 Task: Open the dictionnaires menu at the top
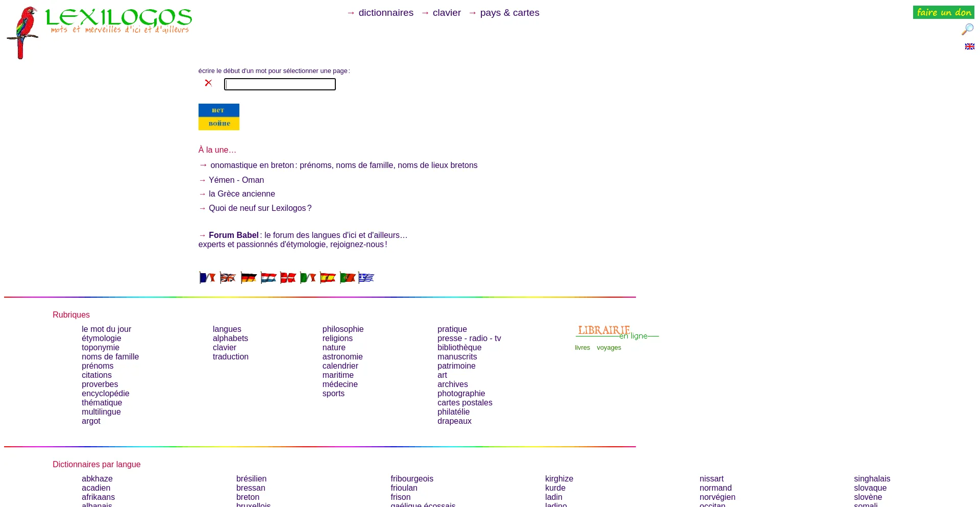pyautogui.click(x=385, y=13)
